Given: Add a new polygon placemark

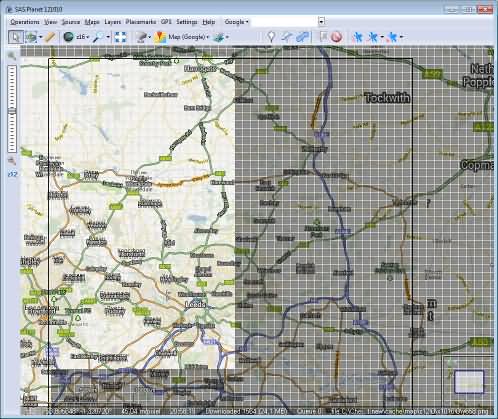Looking at the screenshot, I should (x=302, y=37).
